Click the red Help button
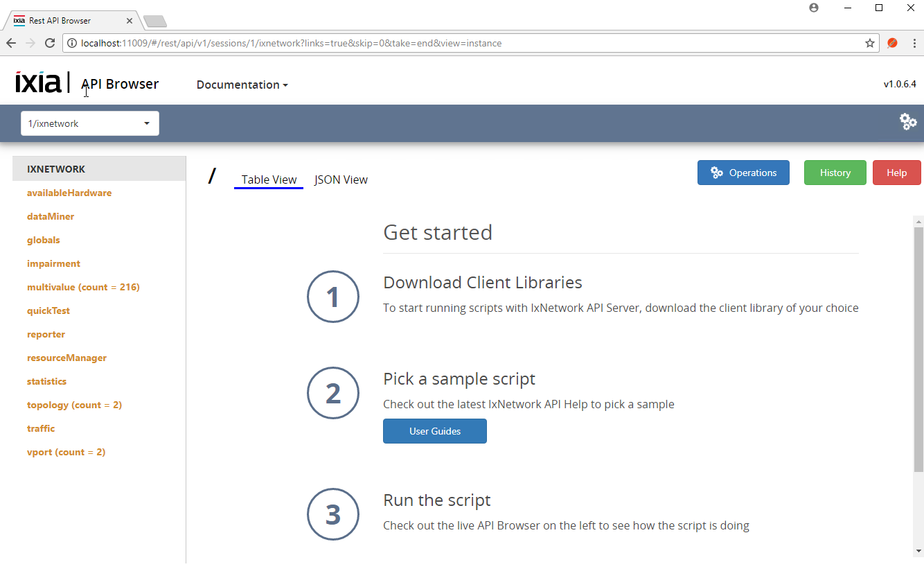 point(897,173)
